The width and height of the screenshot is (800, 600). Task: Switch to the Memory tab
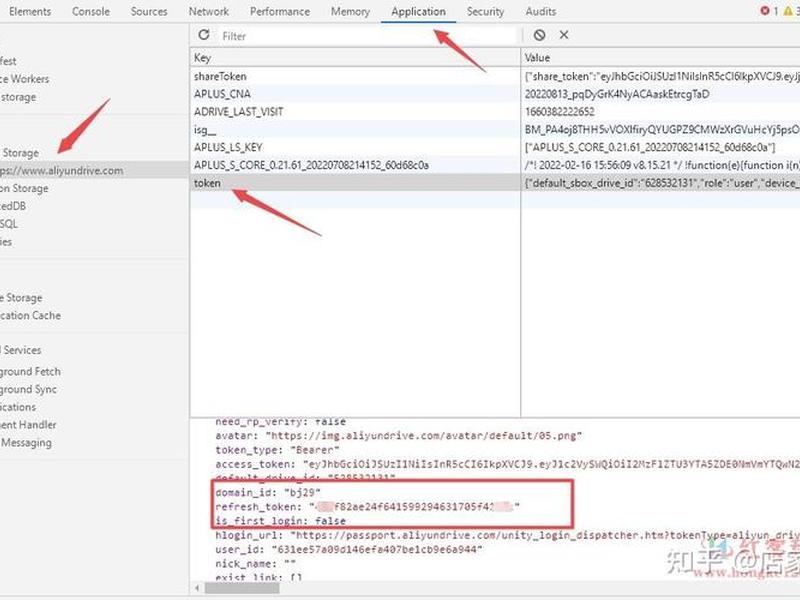coord(350,11)
